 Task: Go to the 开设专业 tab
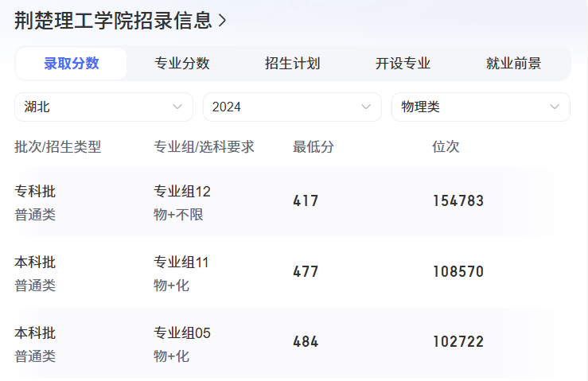(403, 64)
